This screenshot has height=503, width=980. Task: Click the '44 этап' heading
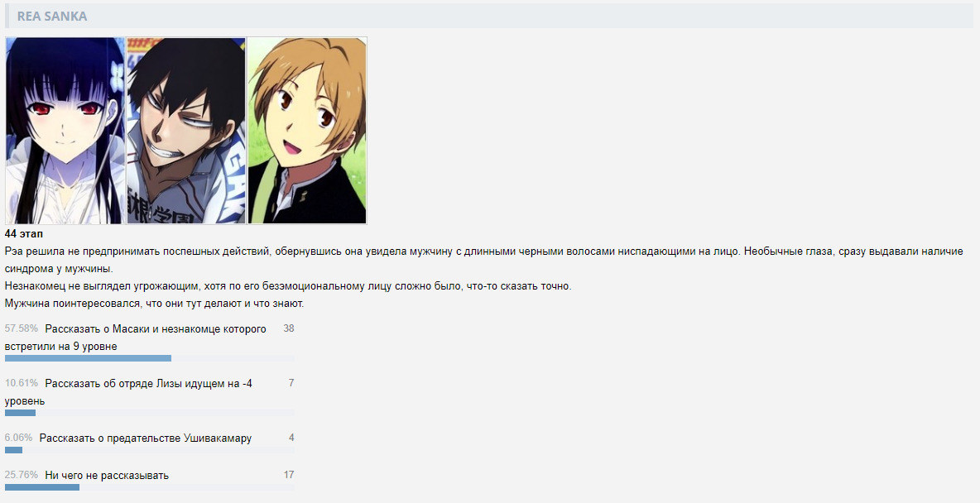[24, 233]
